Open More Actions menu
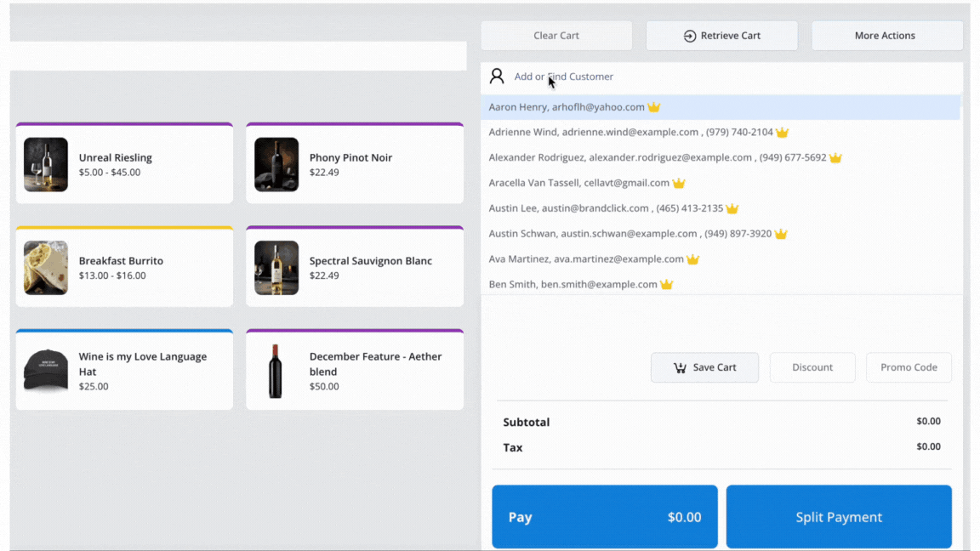This screenshot has width=980, height=551. [x=887, y=36]
